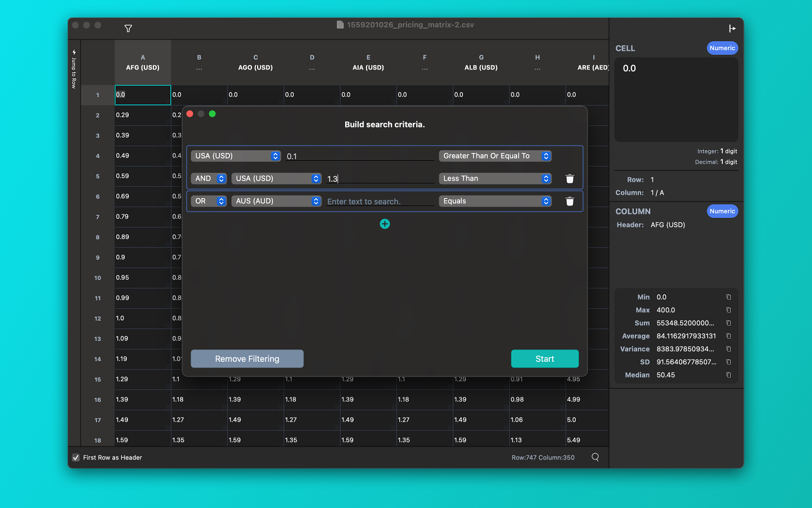812x508 pixels.
Task: Select row number 10
Action: pos(98,278)
